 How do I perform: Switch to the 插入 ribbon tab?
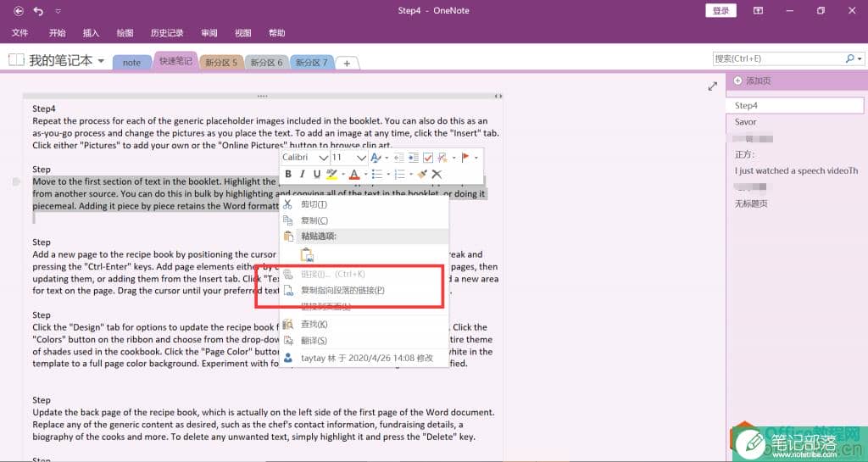tap(91, 33)
